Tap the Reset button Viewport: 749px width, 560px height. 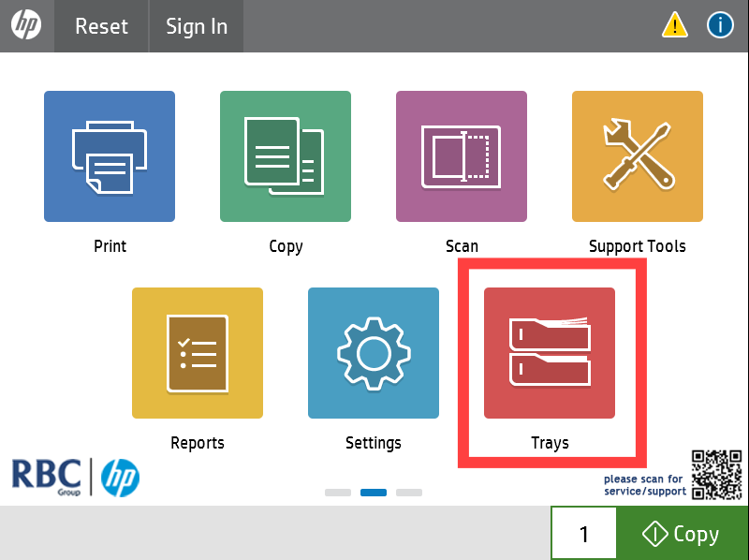pos(101,26)
